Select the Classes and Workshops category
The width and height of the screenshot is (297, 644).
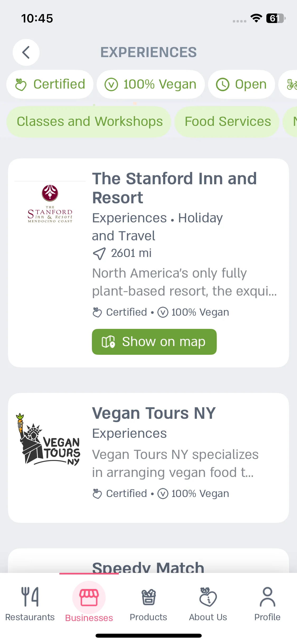tap(89, 122)
